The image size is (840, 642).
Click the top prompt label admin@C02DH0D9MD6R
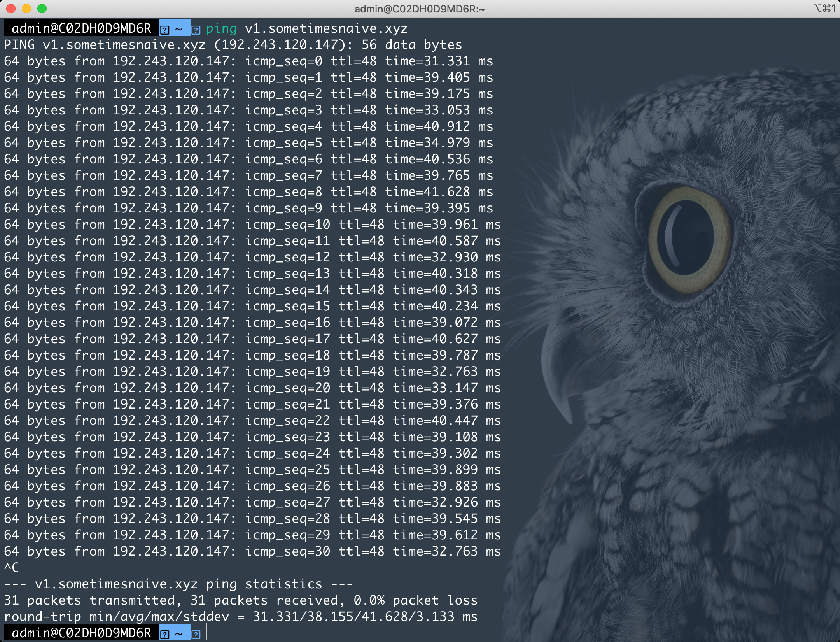pos(81,28)
